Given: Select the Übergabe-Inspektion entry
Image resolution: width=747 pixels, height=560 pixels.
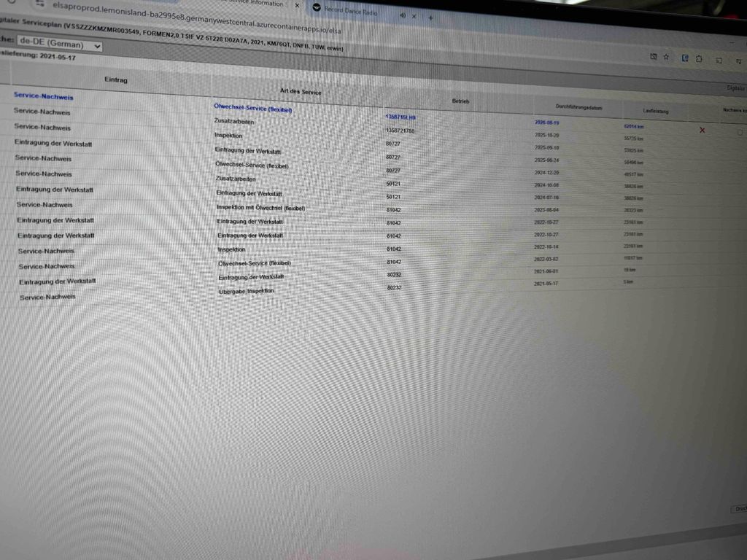Looking at the screenshot, I should tap(247, 291).
